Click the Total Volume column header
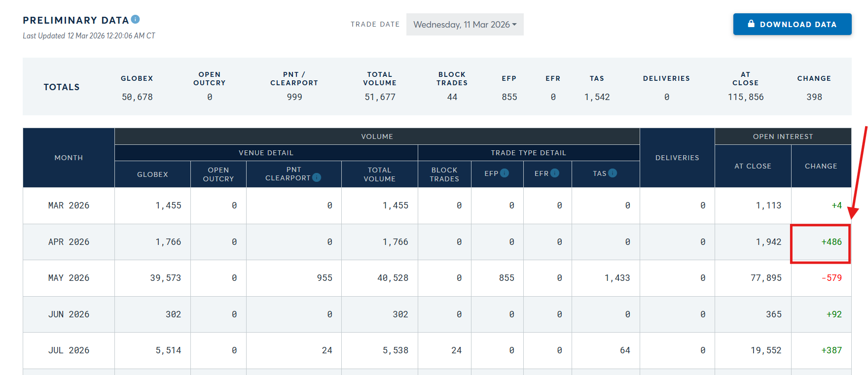Screen dimensions: 868x375 tap(379, 174)
